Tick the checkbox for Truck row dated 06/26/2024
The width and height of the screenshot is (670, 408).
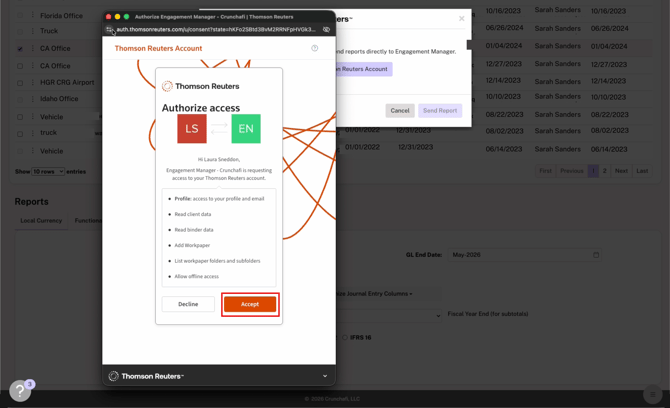tap(20, 31)
